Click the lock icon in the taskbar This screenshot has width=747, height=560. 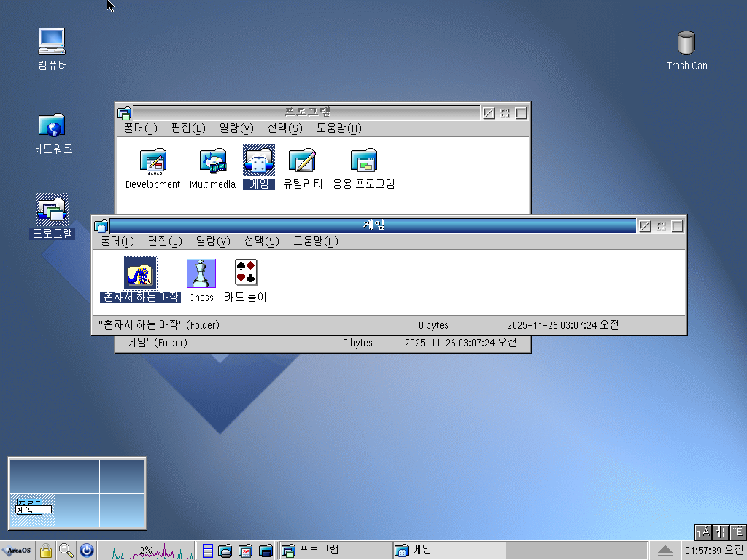tap(46, 551)
